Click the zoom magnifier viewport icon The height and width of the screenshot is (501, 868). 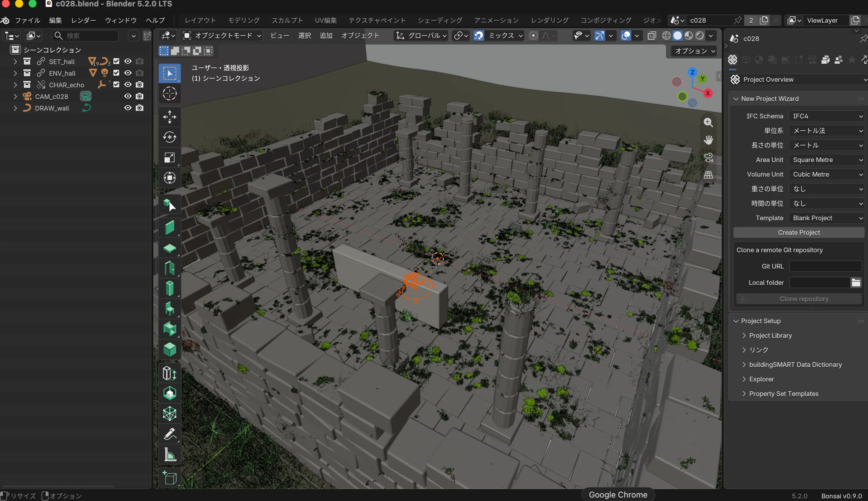point(708,122)
